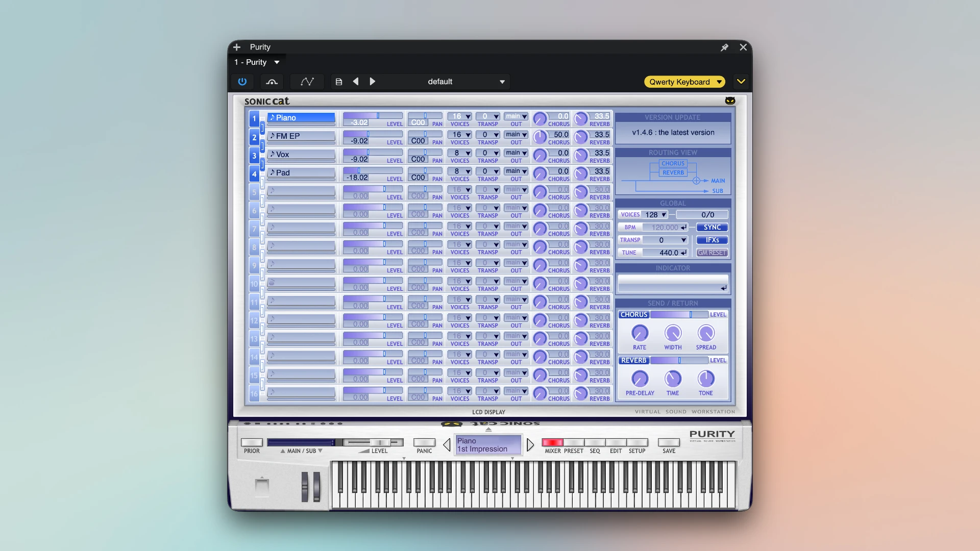Toggle the plugin power bypass icon
Viewport: 980px width, 551px height.
(242, 82)
